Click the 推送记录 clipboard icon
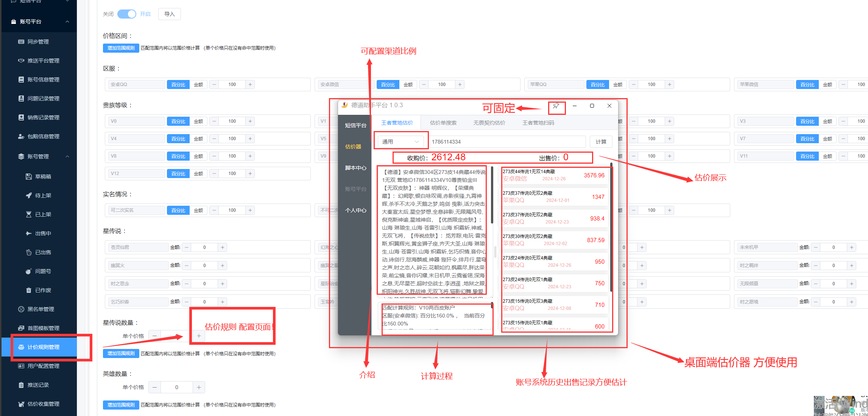 (x=21, y=385)
